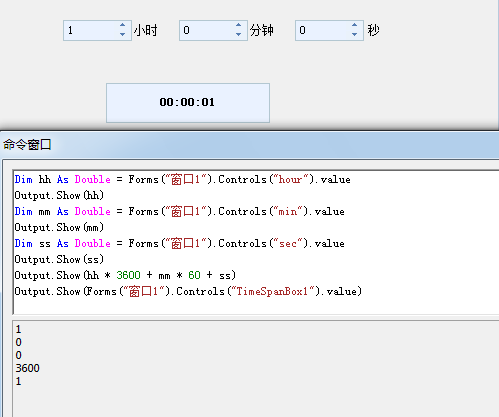The width and height of the screenshot is (499, 417).
Task: Select the 3600 result in output pane
Action: [28, 368]
